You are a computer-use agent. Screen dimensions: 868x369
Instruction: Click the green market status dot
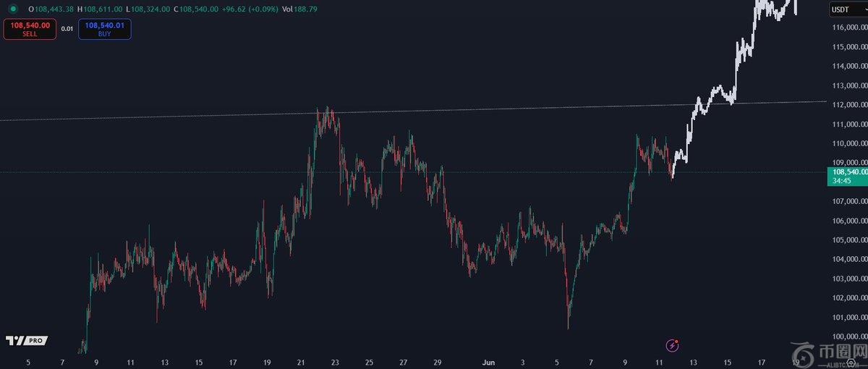click(13, 9)
